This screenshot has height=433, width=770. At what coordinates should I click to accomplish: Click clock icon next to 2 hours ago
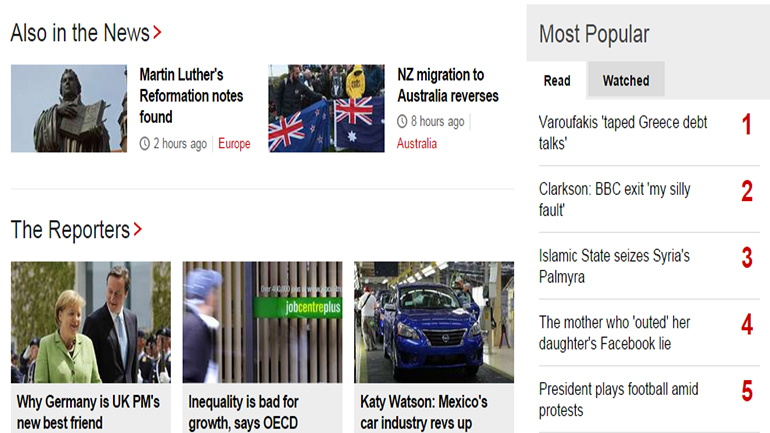pos(144,144)
